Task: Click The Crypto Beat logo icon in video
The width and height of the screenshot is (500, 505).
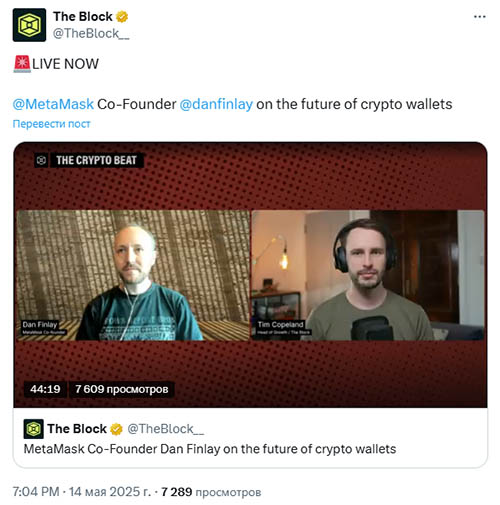Action: point(41,160)
